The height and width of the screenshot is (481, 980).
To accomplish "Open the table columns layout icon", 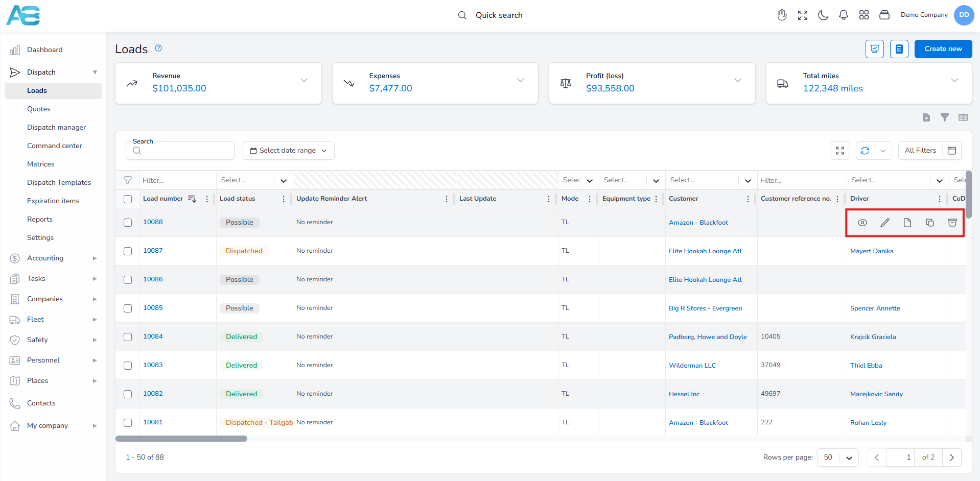I will [x=963, y=117].
